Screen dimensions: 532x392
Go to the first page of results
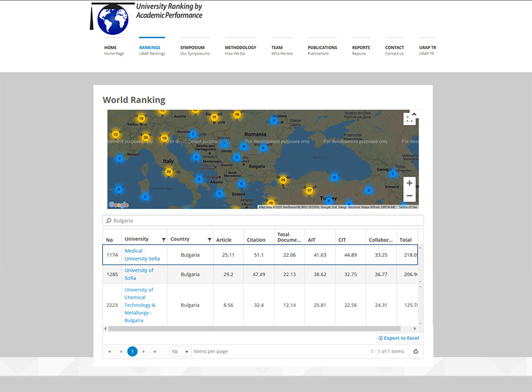coord(109,351)
